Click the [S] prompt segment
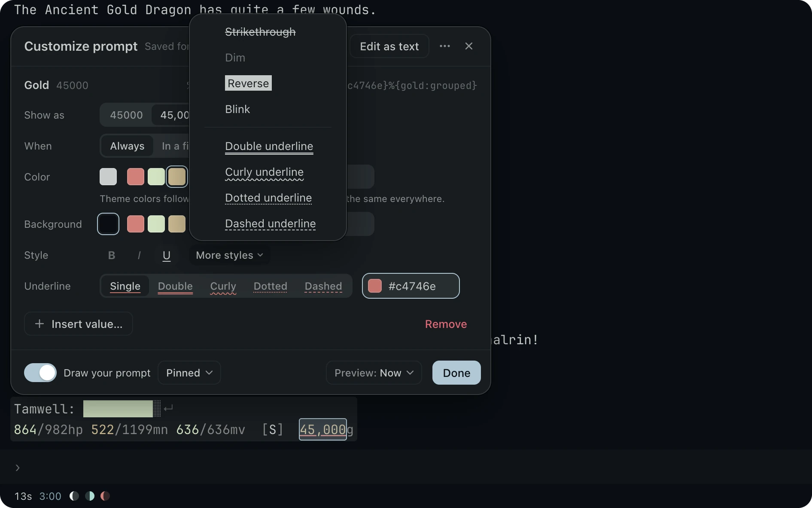Image resolution: width=812 pixels, height=508 pixels. [x=272, y=429]
